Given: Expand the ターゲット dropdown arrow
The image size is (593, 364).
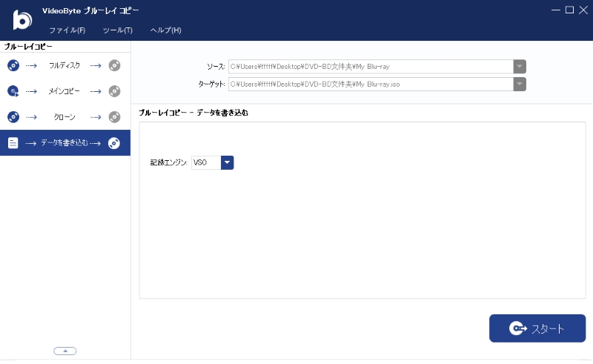Looking at the screenshot, I should click(520, 84).
